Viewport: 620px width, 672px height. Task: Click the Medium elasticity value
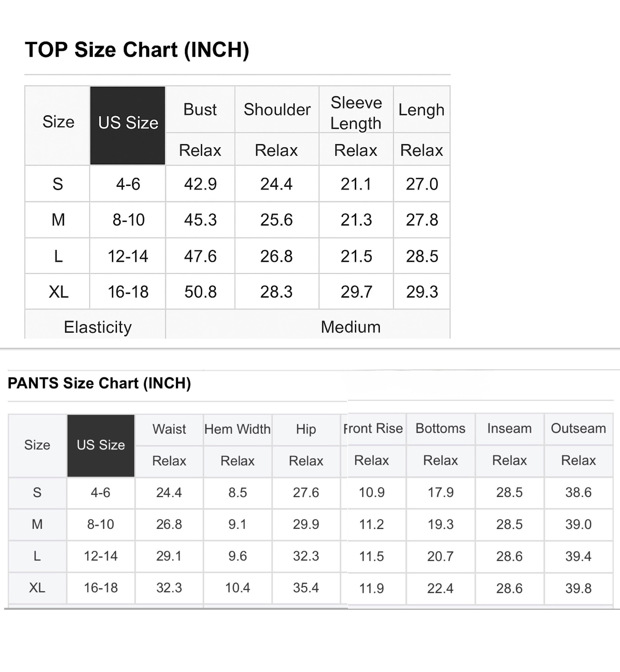351,327
